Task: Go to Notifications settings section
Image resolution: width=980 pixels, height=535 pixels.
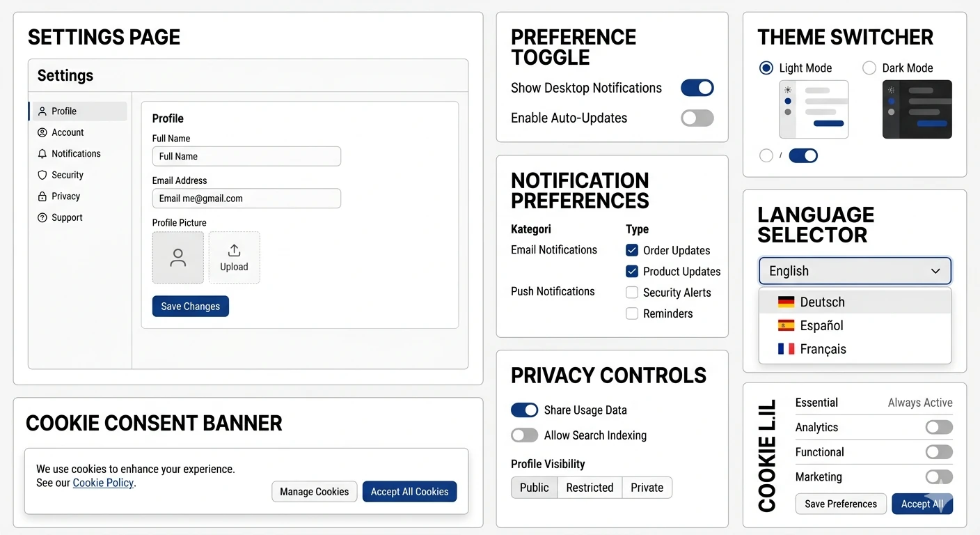Action: point(79,153)
